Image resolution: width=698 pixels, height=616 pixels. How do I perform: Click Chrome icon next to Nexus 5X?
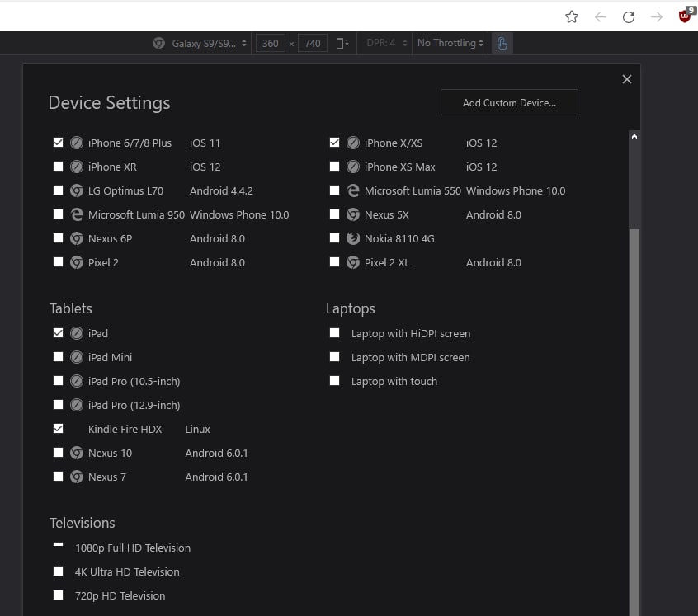pos(353,215)
